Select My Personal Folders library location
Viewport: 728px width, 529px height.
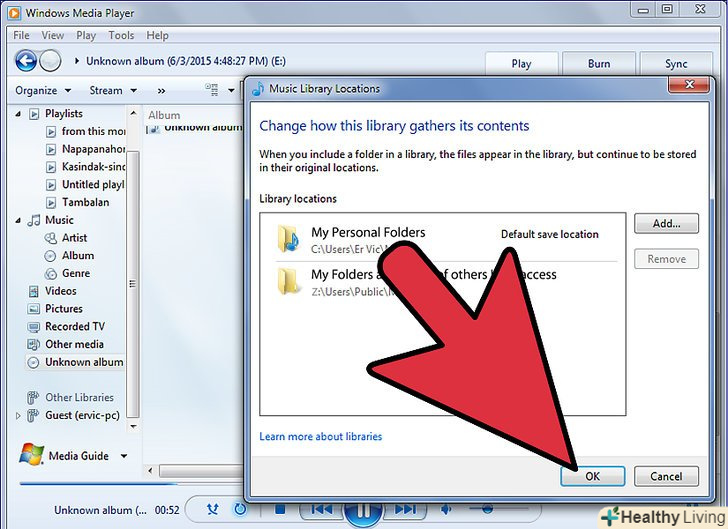[x=447, y=239]
